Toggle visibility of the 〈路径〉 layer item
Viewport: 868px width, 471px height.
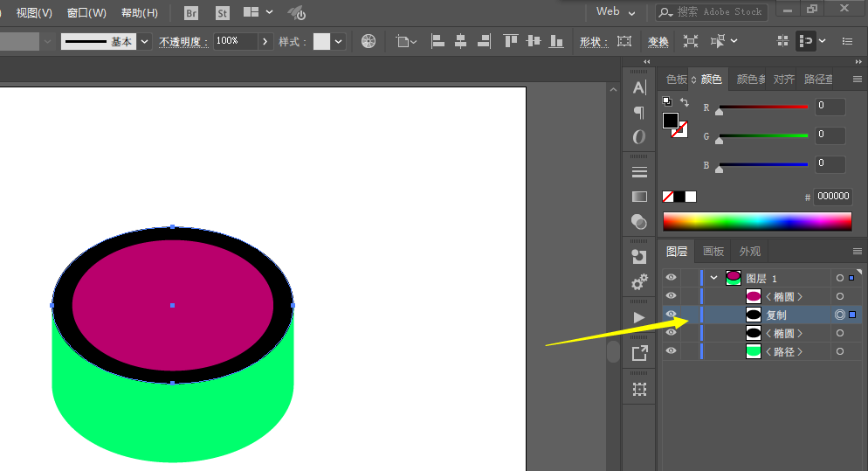pyautogui.click(x=671, y=351)
